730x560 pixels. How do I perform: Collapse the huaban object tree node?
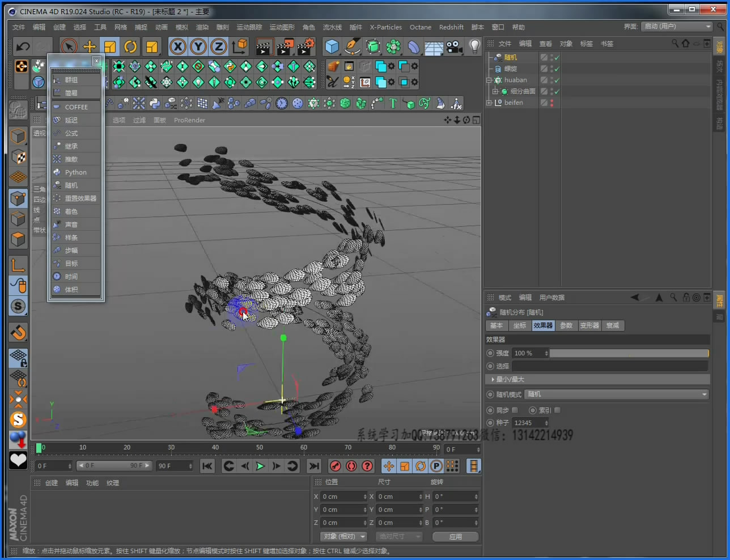489,80
